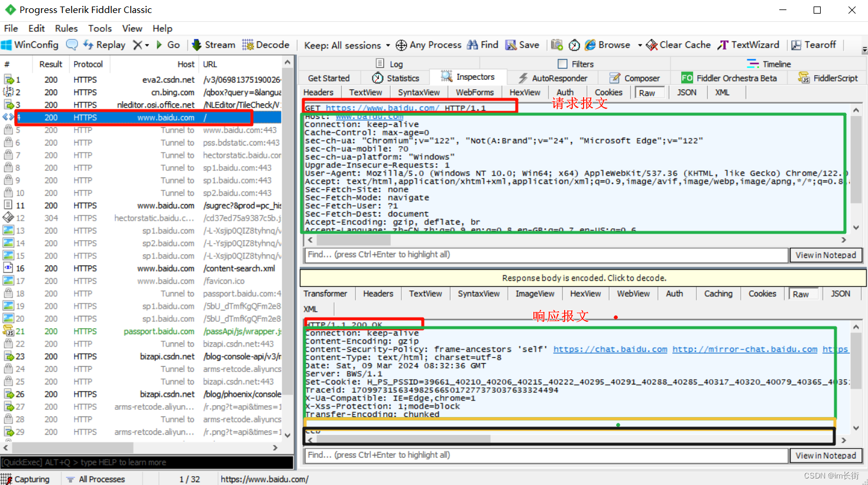Click Clear Cache in toolbar
This screenshot has width=868, height=485.
coord(678,45)
